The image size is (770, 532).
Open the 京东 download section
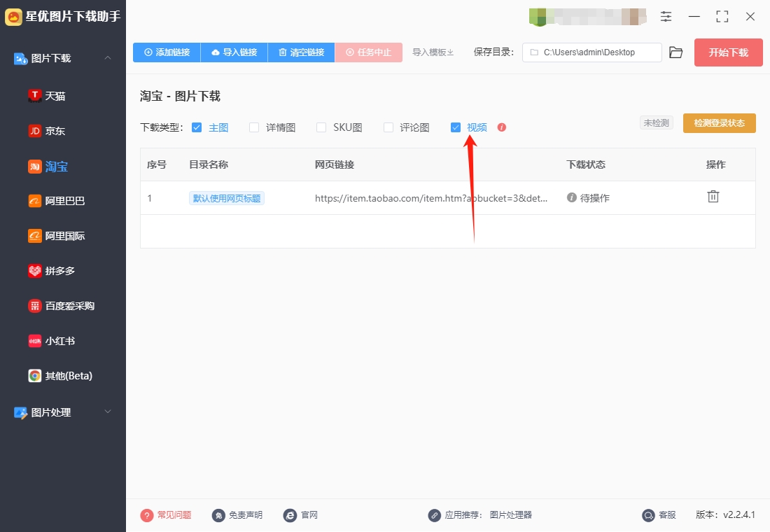tap(47, 131)
